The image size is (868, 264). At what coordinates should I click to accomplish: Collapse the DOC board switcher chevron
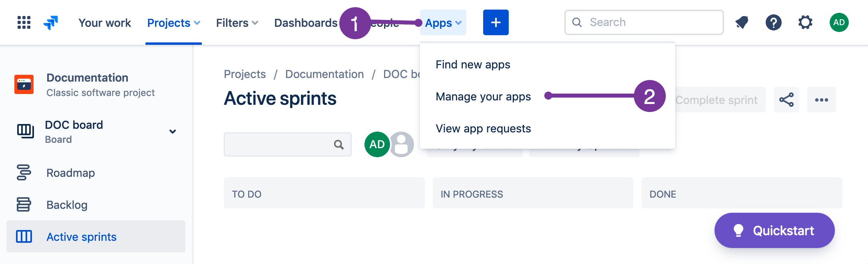(173, 131)
